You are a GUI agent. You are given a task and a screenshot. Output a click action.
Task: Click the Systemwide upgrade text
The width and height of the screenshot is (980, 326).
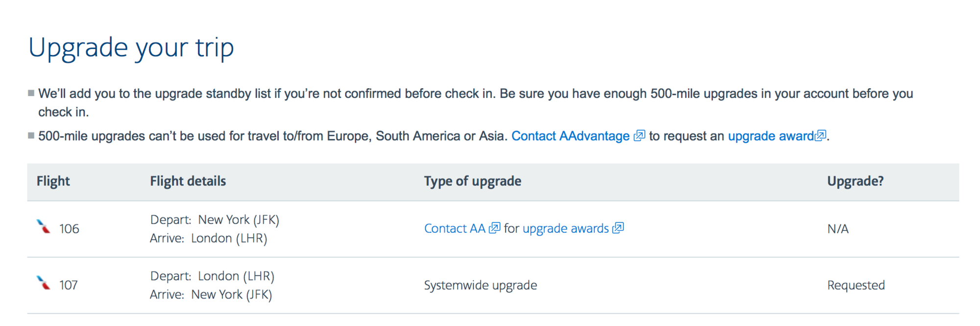click(x=480, y=285)
